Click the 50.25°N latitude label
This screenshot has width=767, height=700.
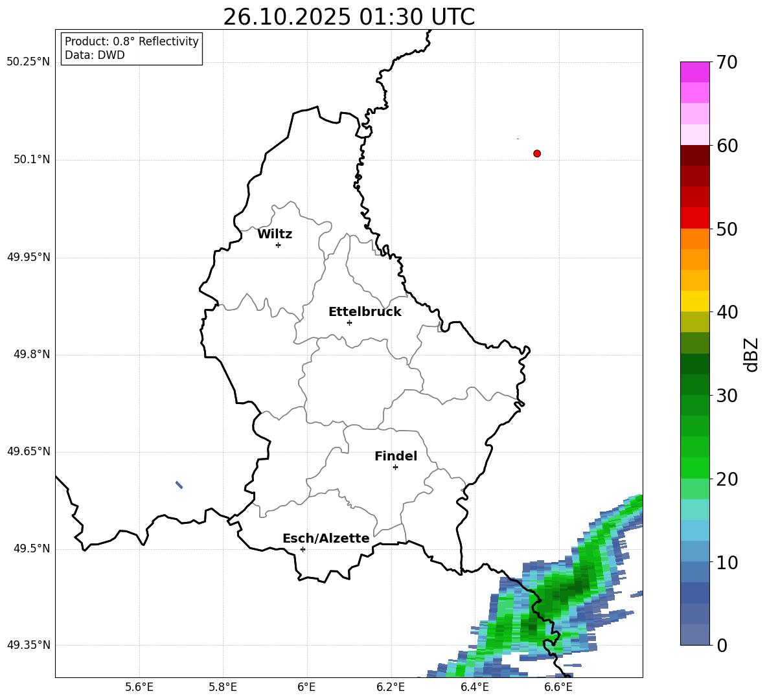pyautogui.click(x=29, y=62)
